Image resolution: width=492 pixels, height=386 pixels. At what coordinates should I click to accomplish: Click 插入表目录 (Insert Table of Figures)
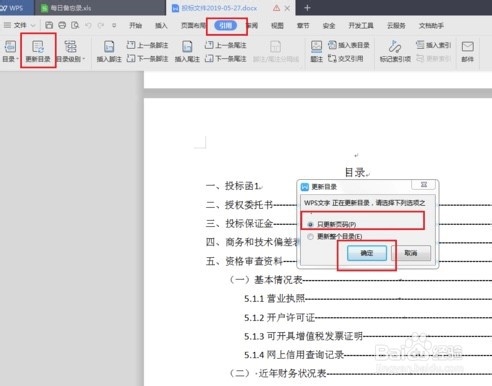[x=349, y=45]
